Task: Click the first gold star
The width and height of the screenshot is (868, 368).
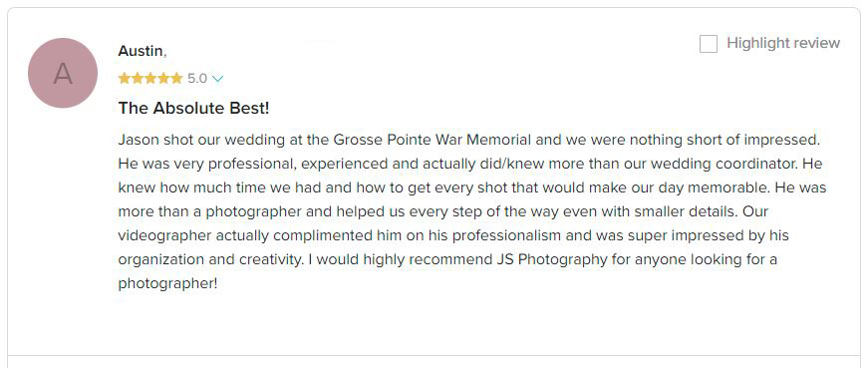Action: (124, 78)
